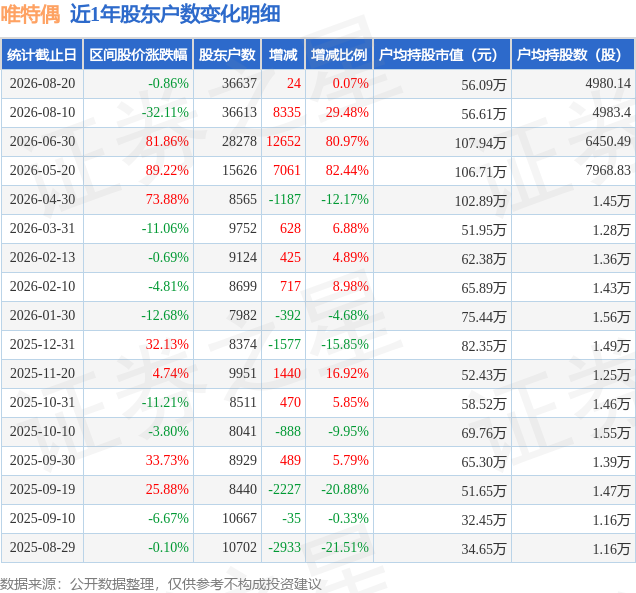Image resolution: width=636 pixels, height=593 pixels.
Task: Click the 区间股价涨跌幅 column header
Action: tap(138, 54)
